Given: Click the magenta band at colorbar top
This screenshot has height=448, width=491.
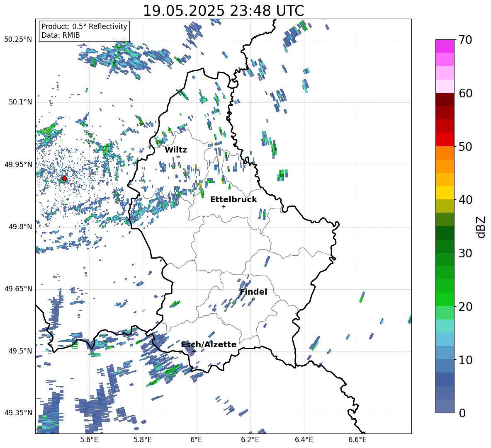Looking at the screenshot, I should point(445,46).
